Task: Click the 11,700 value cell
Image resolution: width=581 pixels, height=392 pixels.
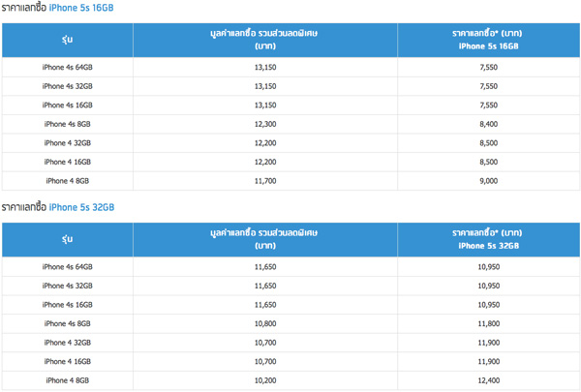Action: (x=264, y=180)
